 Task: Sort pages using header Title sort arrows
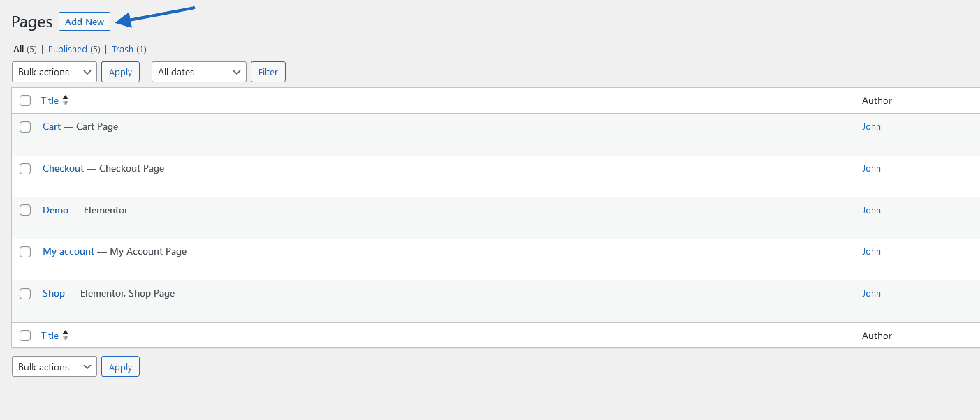tap(66, 100)
